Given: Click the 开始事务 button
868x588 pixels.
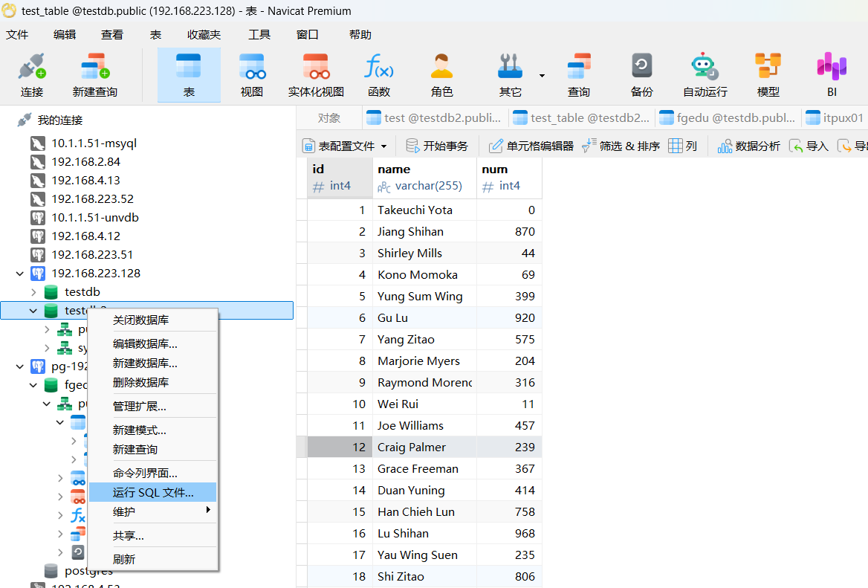Looking at the screenshot, I should click(438, 146).
